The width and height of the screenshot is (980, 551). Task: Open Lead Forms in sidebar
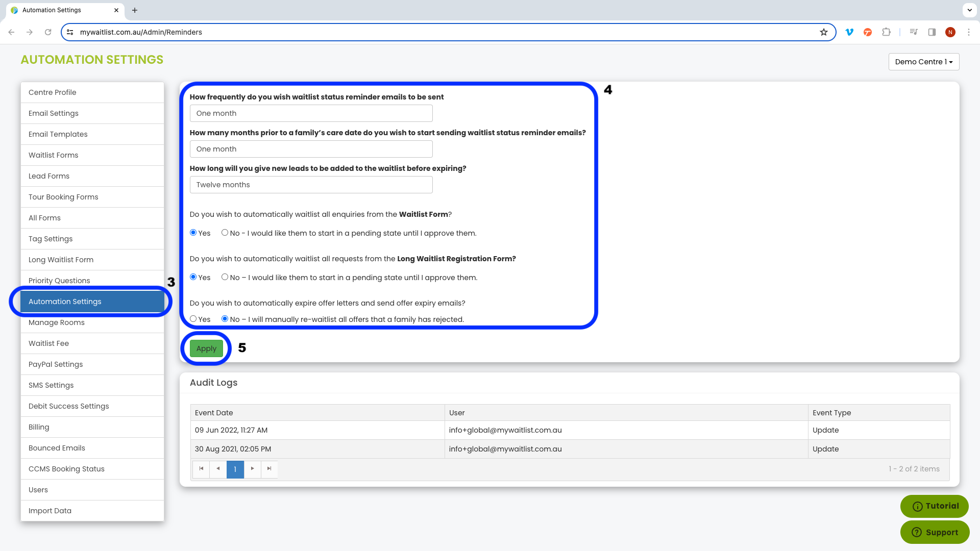(x=92, y=176)
